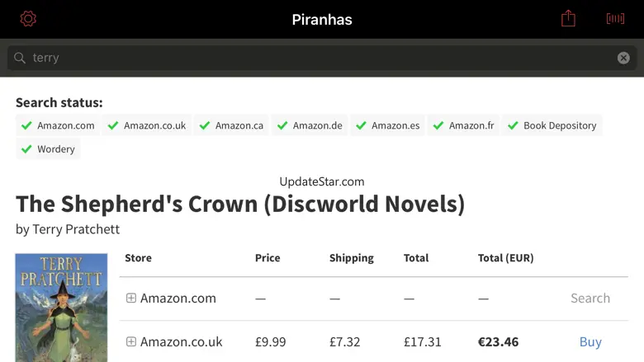The image size is (644, 362).
Task: Select the Amazon.de status chip
Action: click(310, 126)
